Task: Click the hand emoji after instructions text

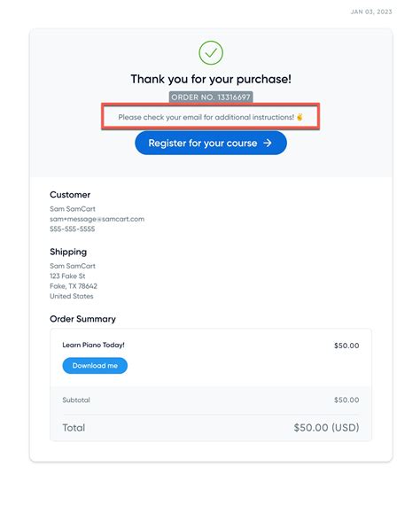Action: (x=299, y=117)
